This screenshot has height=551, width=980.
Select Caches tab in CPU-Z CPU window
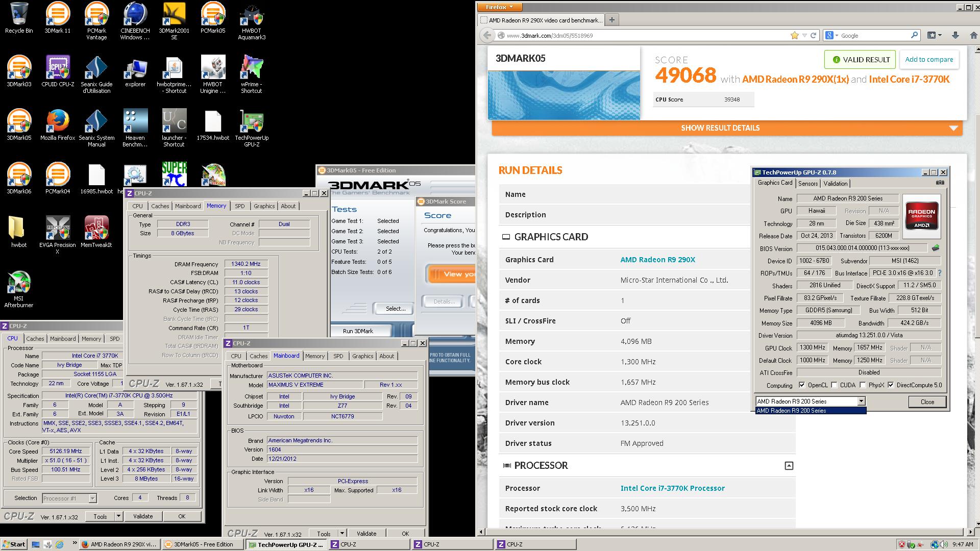(x=35, y=339)
